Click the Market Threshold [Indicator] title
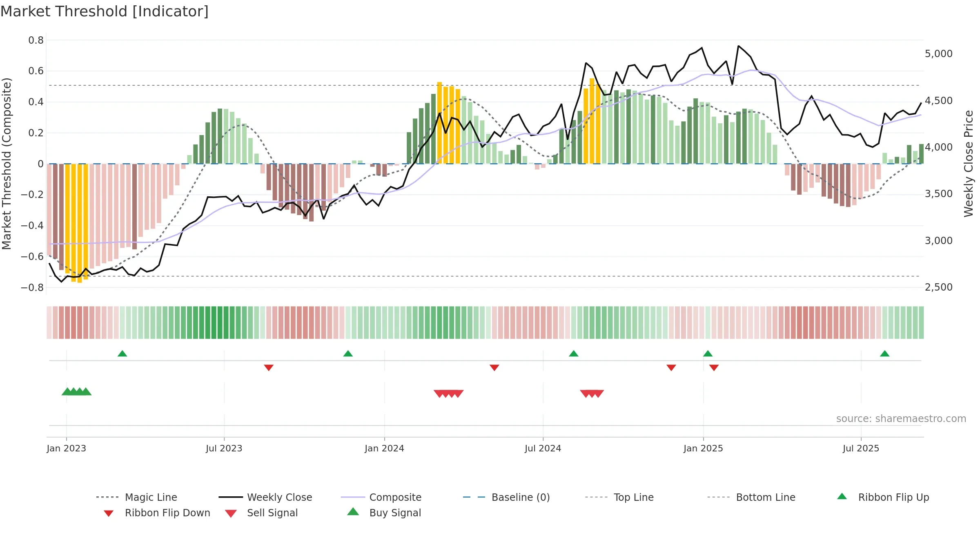This screenshot has width=980, height=551. pos(105,11)
